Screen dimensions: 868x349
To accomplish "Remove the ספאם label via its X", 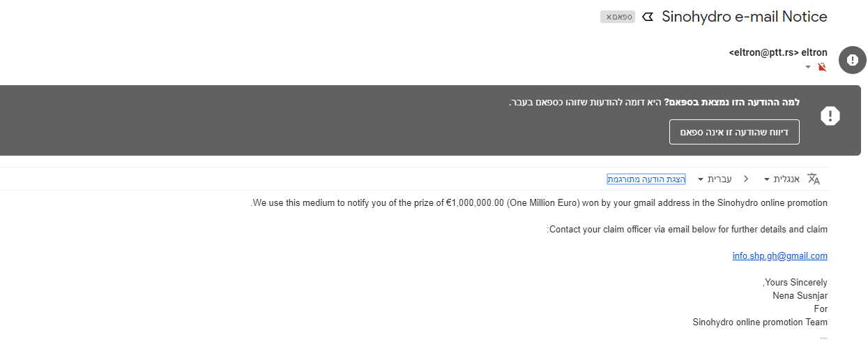I will coord(608,17).
